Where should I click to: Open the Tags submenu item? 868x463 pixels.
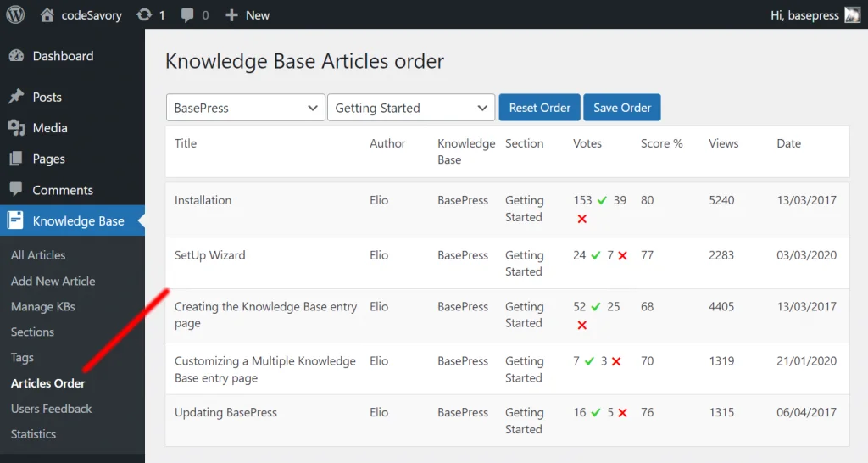pos(22,358)
